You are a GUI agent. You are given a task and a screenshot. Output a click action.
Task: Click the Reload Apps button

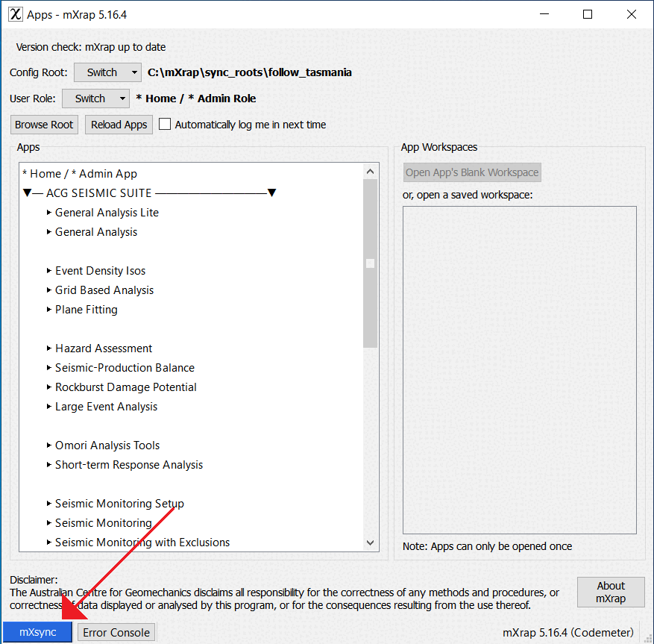tap(119, 125)
